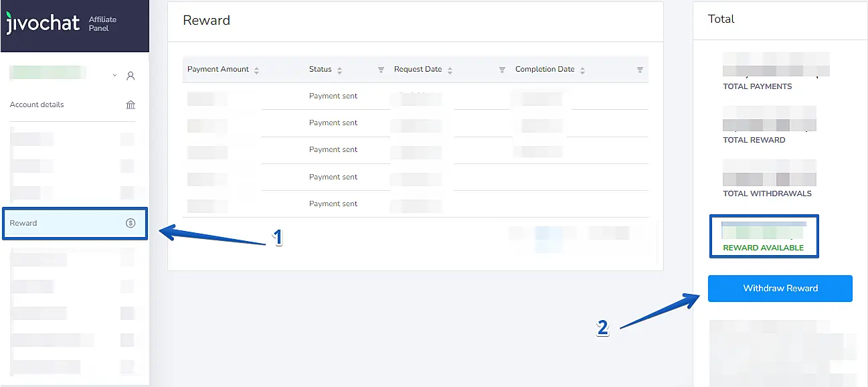868x387 pixels.
Task: Select Reward in the sidebar menu
Action: (x=24, y=223)
